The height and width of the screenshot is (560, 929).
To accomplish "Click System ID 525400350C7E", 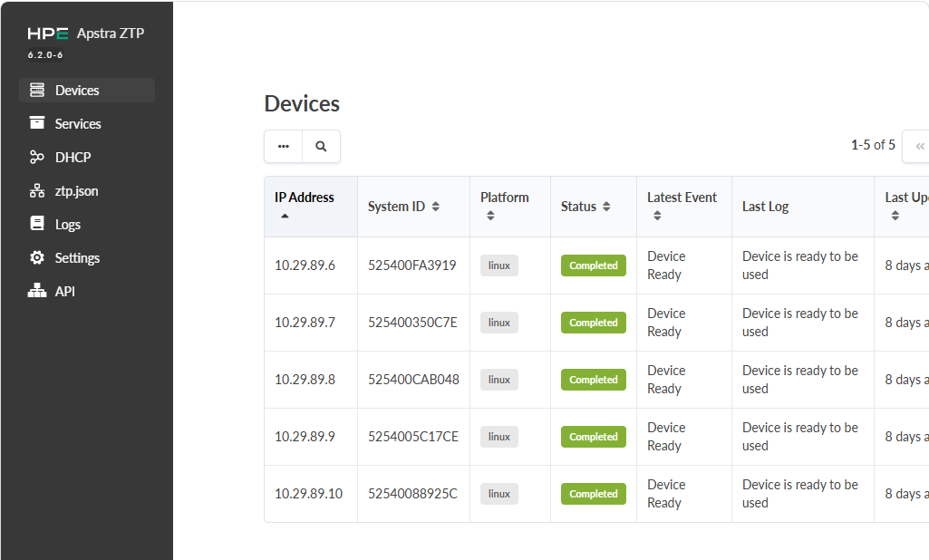I will [412, 323].
